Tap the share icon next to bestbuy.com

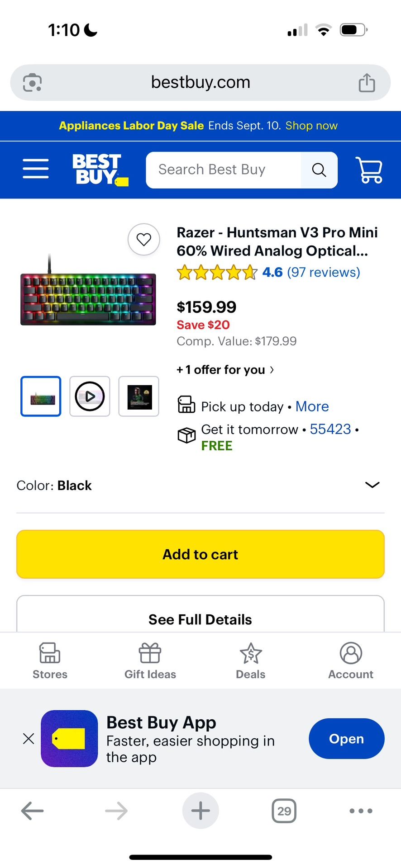367,82
